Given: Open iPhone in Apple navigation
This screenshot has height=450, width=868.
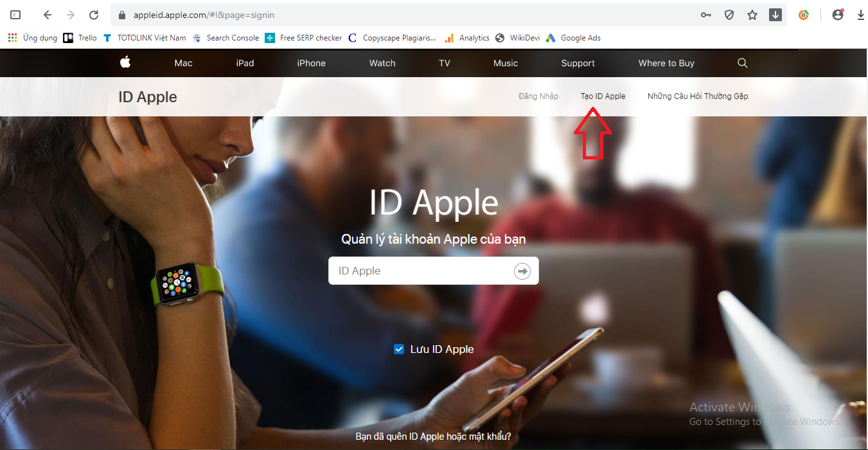Looking at the screenshot, I should pos(312,63).
